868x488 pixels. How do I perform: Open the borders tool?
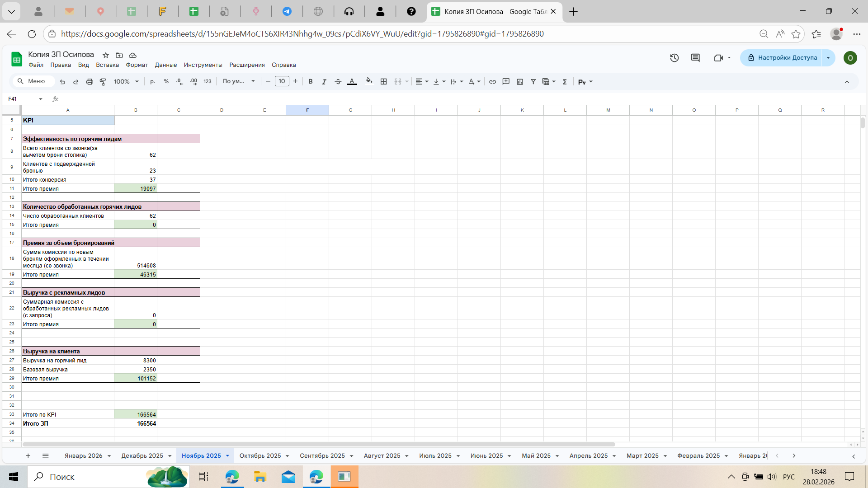[x=383, y=82]
